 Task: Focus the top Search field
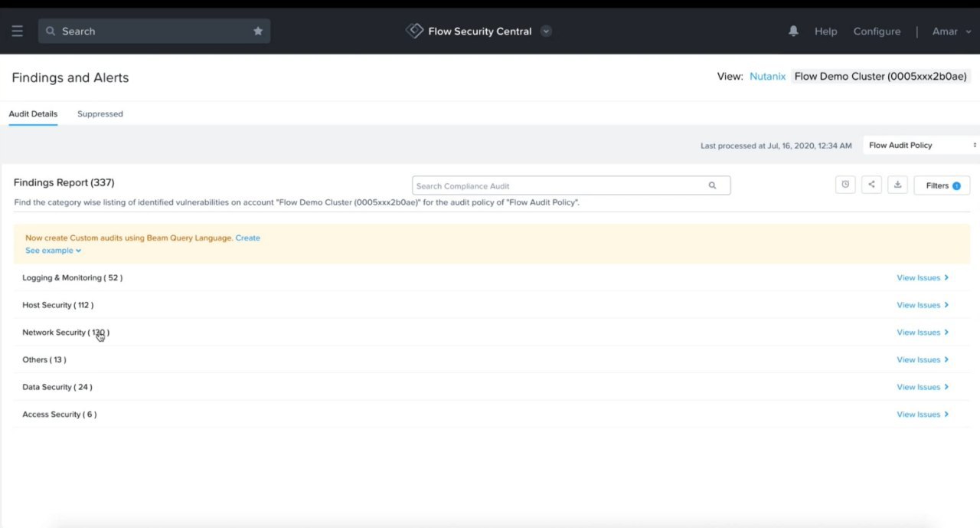pyautogui.click(x=154, y=31)
